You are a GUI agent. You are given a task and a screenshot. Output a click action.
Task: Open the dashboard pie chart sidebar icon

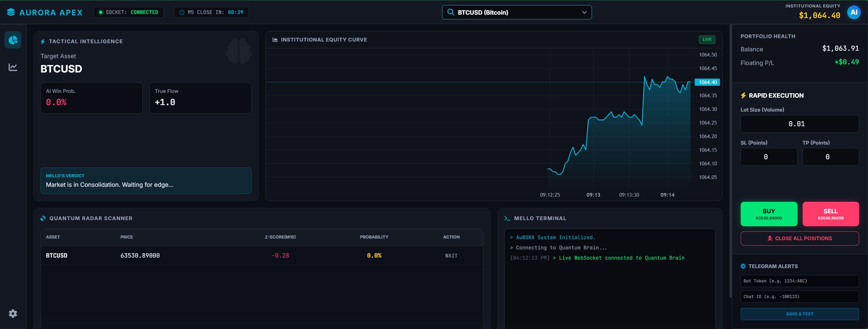pyautogui.click(x=13, y=40)
